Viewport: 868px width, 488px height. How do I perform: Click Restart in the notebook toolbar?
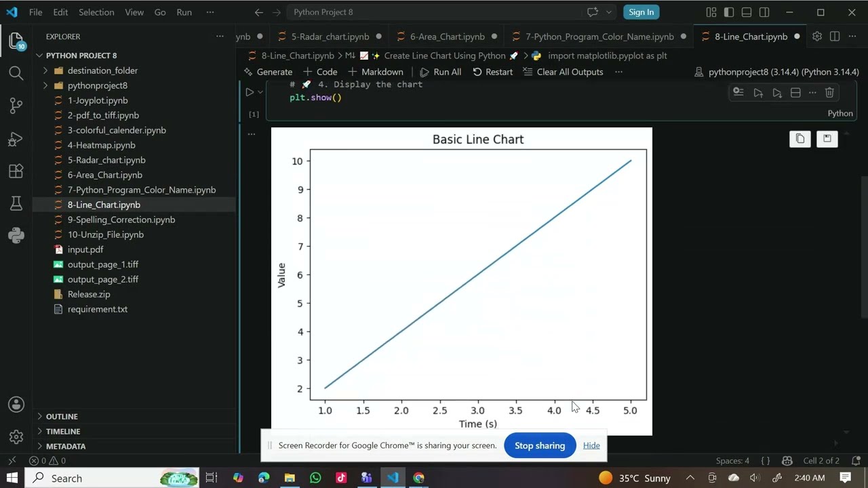click(x=492, y=72)
